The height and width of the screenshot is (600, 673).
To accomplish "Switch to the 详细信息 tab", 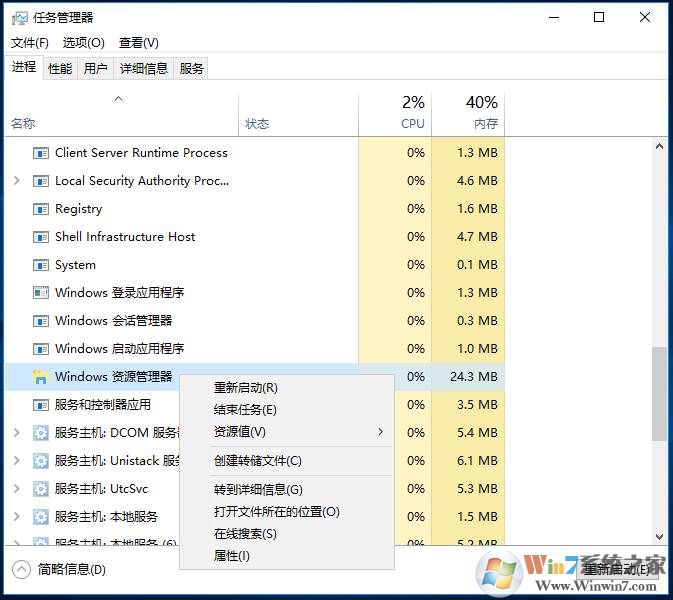I will (144, 68).
